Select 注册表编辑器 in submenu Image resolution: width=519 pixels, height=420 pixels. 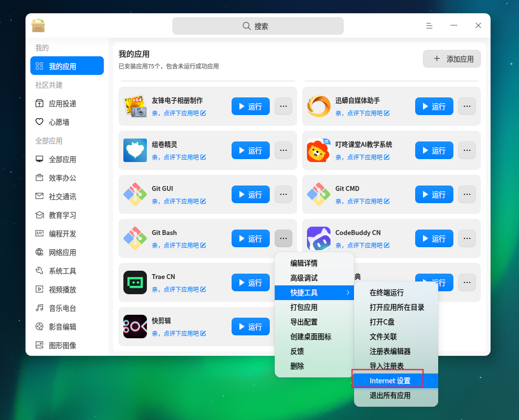396,351
